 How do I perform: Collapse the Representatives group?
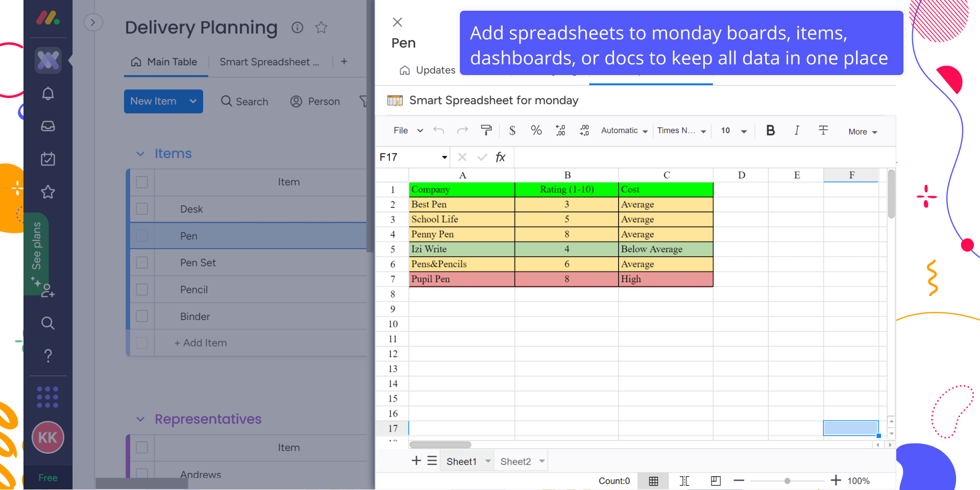[x=140, y=419]
